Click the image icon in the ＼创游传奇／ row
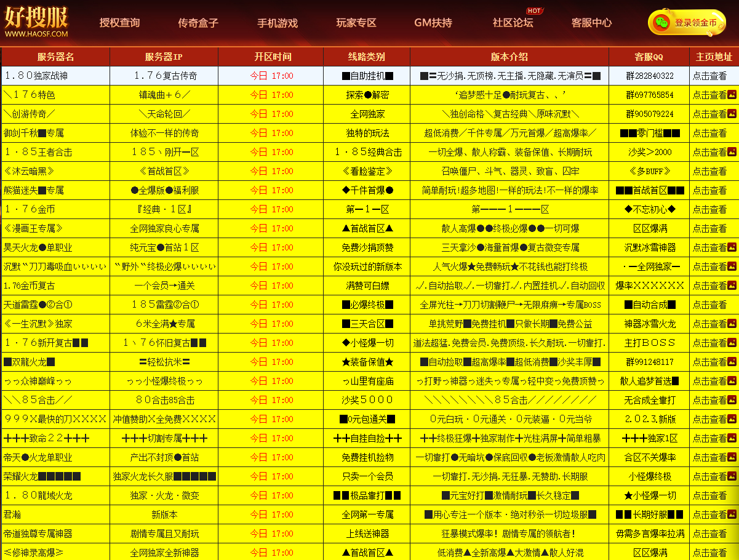The image size is (739, 560). [732, 114]
